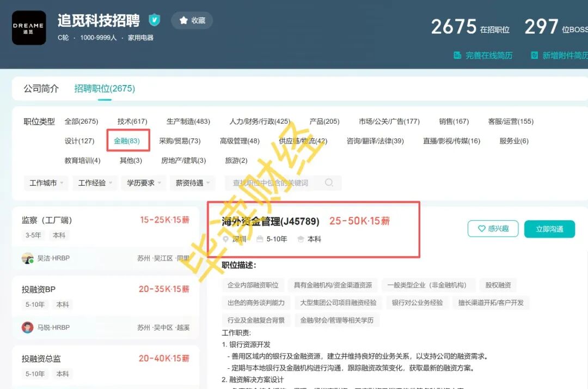Click the 立即沟通 chat button
588x389 pixels.
(550, 229)
